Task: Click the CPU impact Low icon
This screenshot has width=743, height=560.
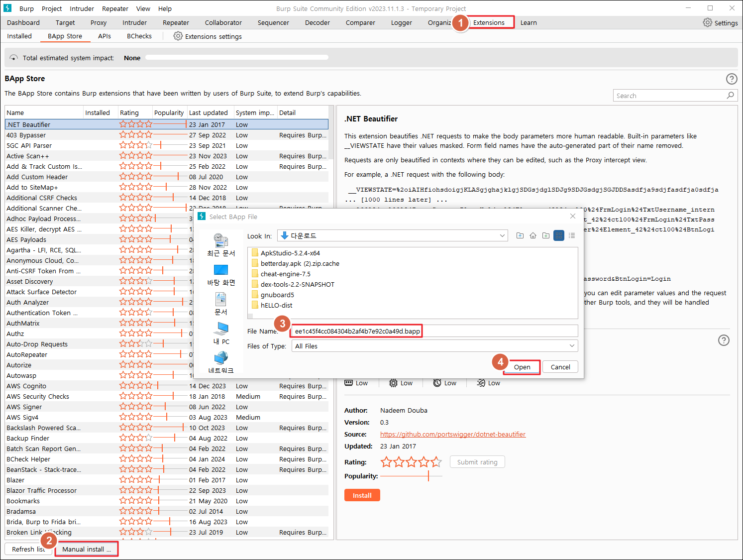Action: tap(393, 383)
